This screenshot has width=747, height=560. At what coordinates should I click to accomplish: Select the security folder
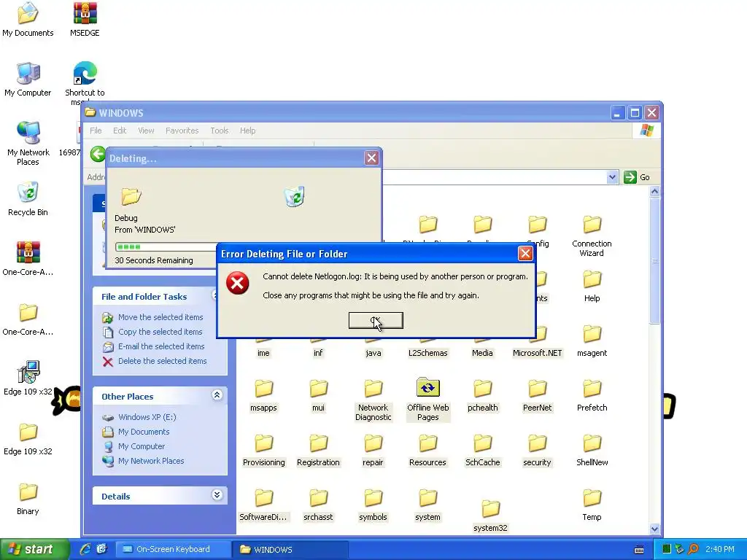[x=538, y=450]
